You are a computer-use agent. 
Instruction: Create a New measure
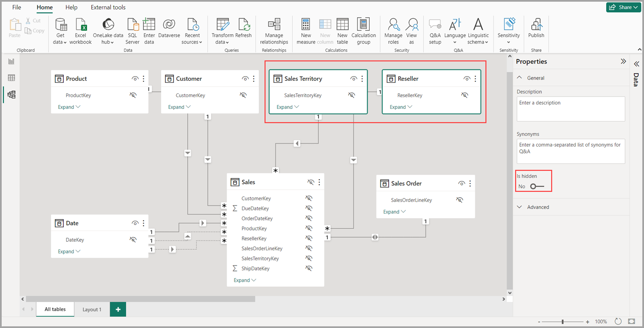coord(305,30)
